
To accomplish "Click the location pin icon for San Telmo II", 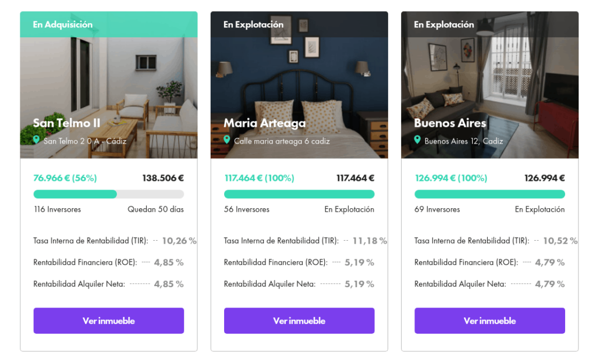I will (x=36, y=140).
